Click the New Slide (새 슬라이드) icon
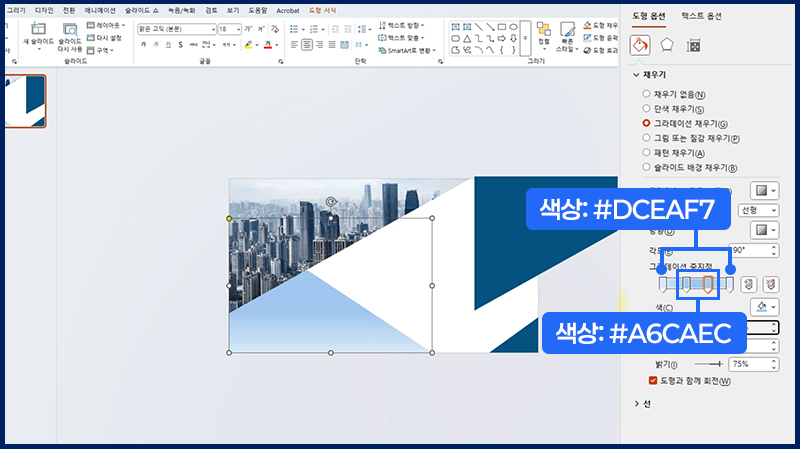 pyautogui.click(x=38, y=29)
